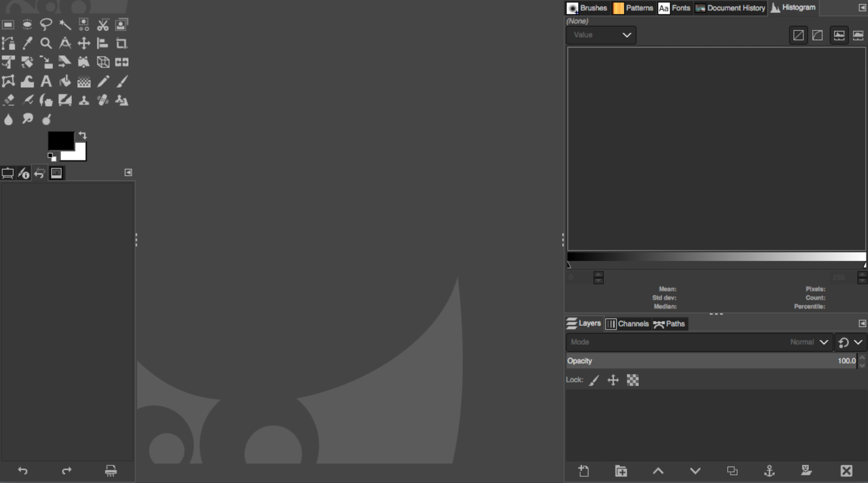Select the Foreground Select tool
Screen dimensions: 868x483
point(122,25)
